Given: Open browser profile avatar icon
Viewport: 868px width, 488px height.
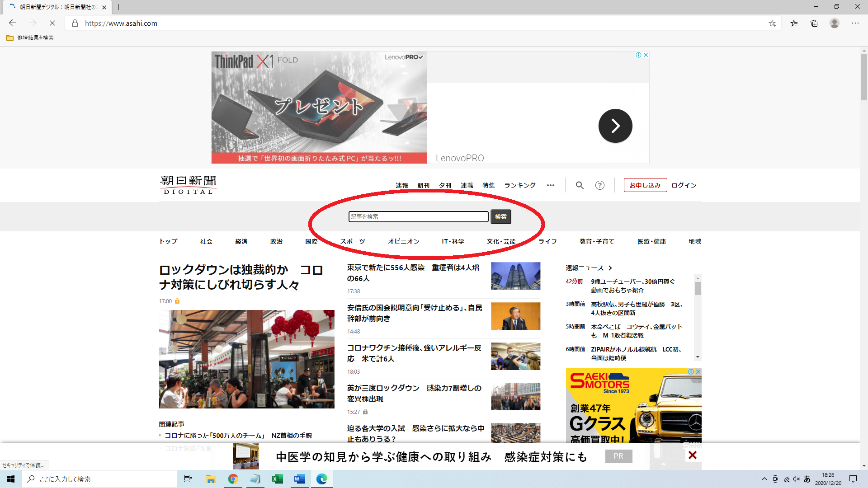Looking at the screenshot, I should pos(835,23).
